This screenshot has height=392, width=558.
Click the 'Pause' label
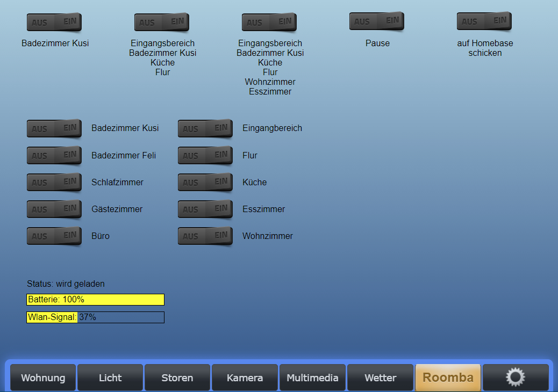coord(377,43)
